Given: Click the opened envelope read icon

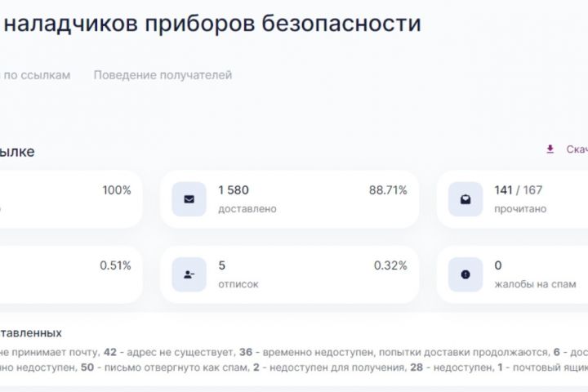Looking at the screenshot, I should click(x=465, y=199).
